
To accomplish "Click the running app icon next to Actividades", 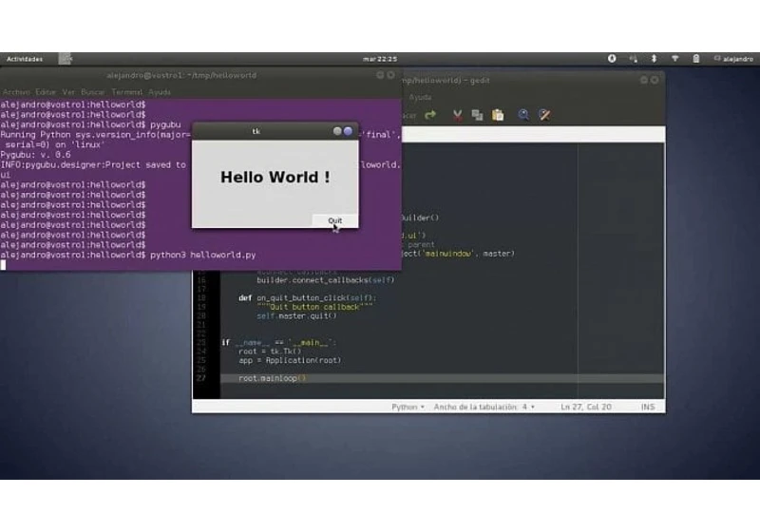I will coord(65,59).
